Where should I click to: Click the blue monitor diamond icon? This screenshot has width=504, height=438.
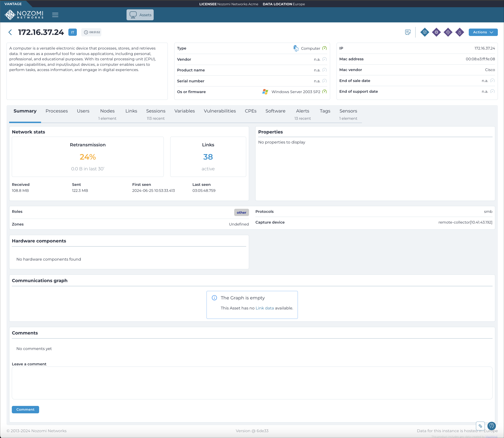pos(425,32)
